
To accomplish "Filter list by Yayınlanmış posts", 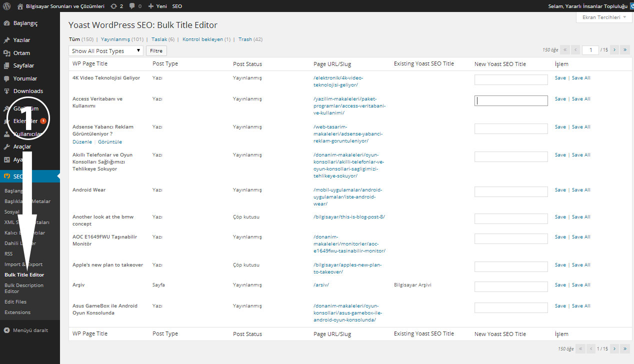I will click(x=115, y=39).
